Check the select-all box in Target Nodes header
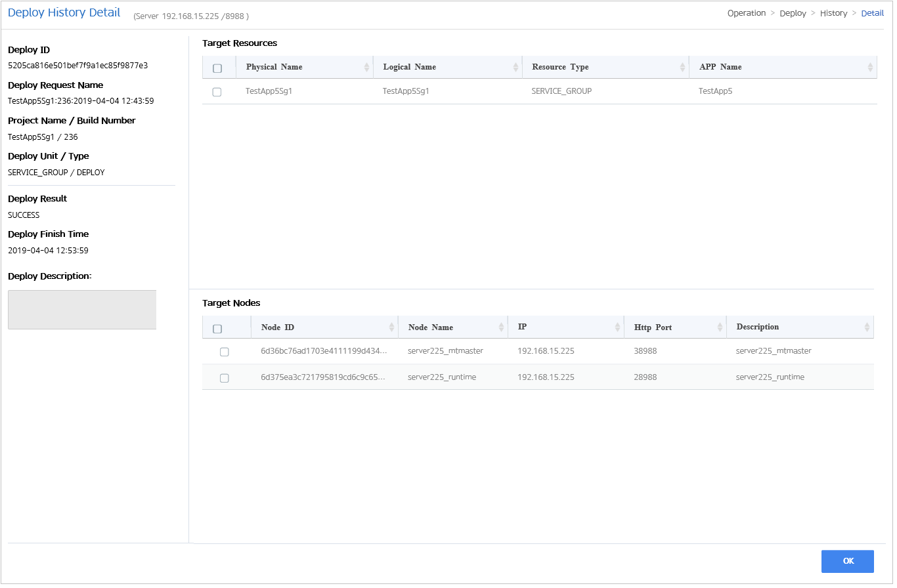897x588 pixels. [x=217, y=329]
